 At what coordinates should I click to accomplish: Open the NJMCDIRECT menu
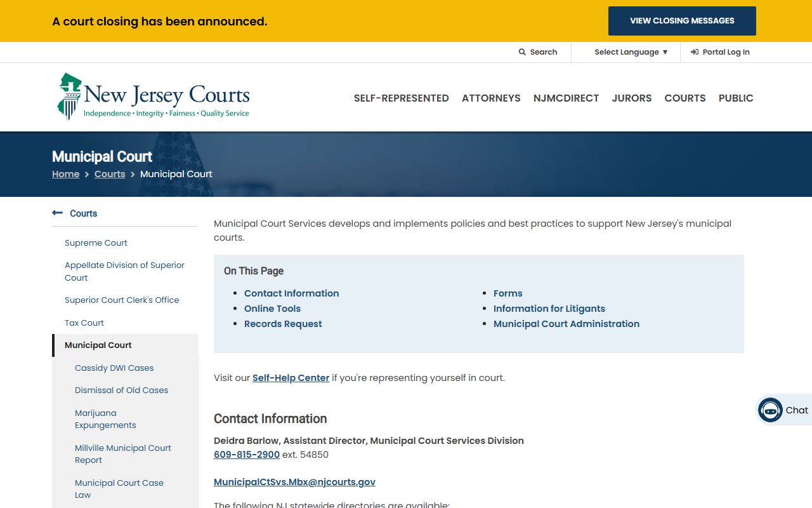[566, 98]
